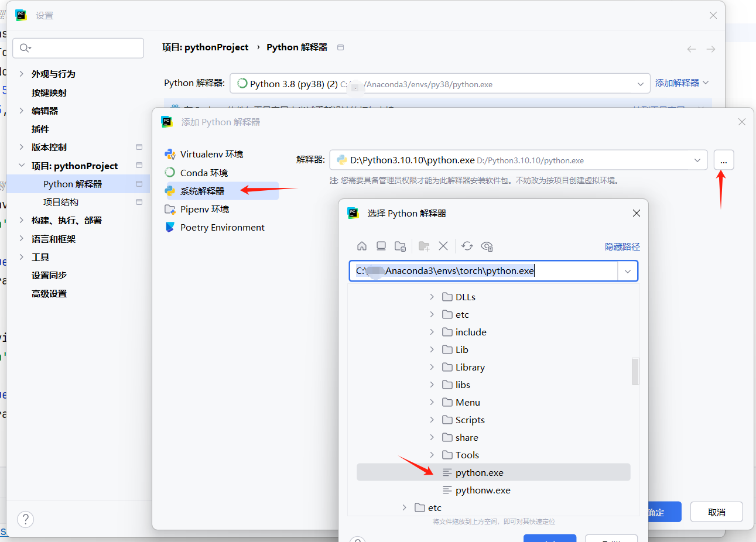
Task: Open the interpreter path dropdown D:\Python3.10.10
Action: [x=697, y=160]
